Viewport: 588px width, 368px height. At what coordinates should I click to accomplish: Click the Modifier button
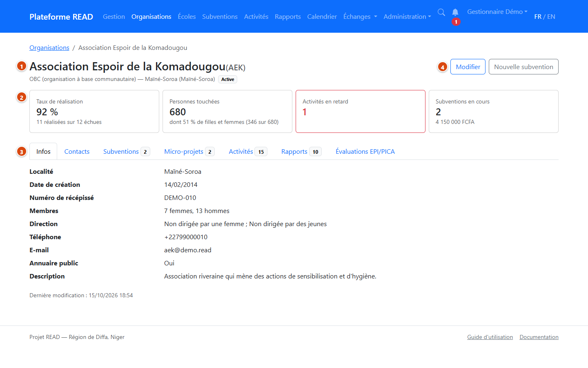click(x=468, y=67)
